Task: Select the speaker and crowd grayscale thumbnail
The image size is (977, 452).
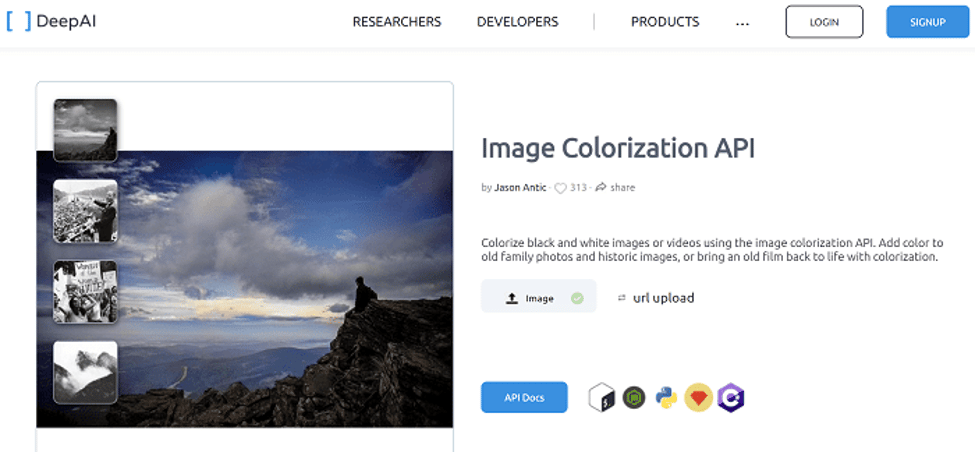Action: click(x=85, y=211)
